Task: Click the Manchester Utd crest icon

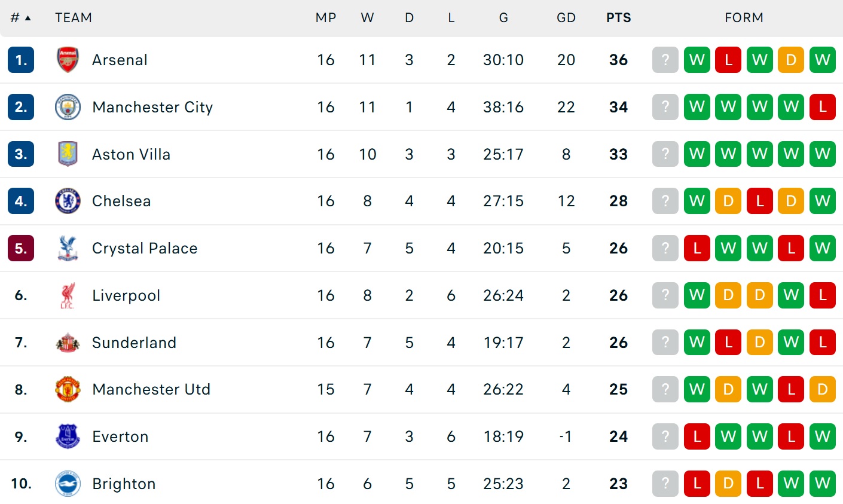Action: (68, 389)
